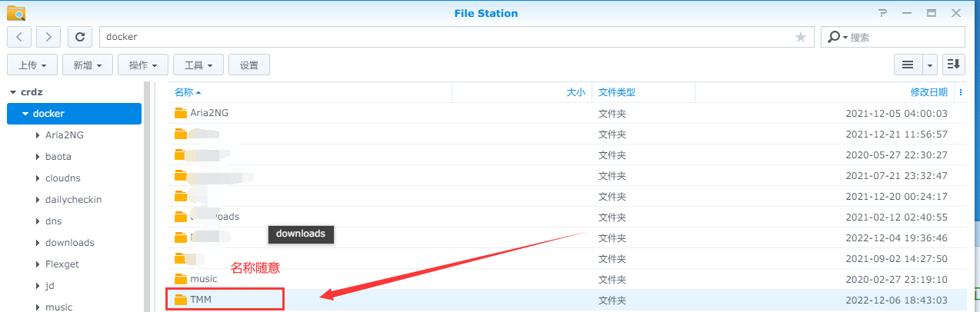Viewport: 980px width, 312px height.
Task: Navigate forward in folder history
Action: 48,36
